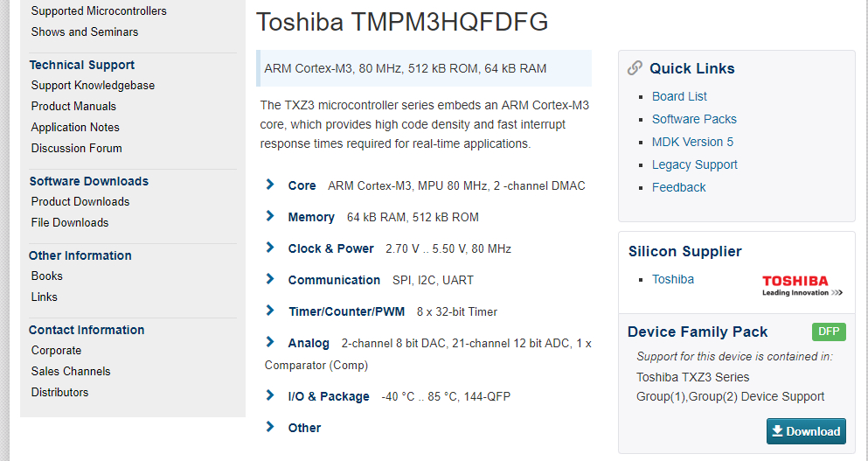Expand the Memory details chevron
This screenshot has width=868, height=461.
pyautogui.click(x=271, y=216)
